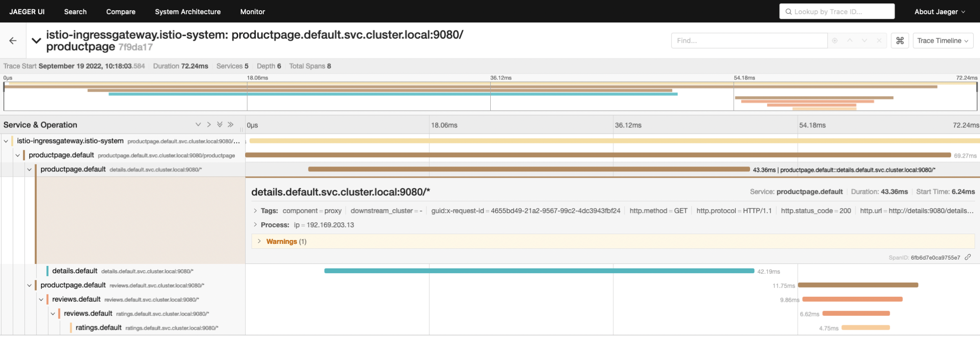The height and width of the screenshot is (359, 980).
Task: Collapse reviews.default ratings span chevron
Action: pos(53,314)
